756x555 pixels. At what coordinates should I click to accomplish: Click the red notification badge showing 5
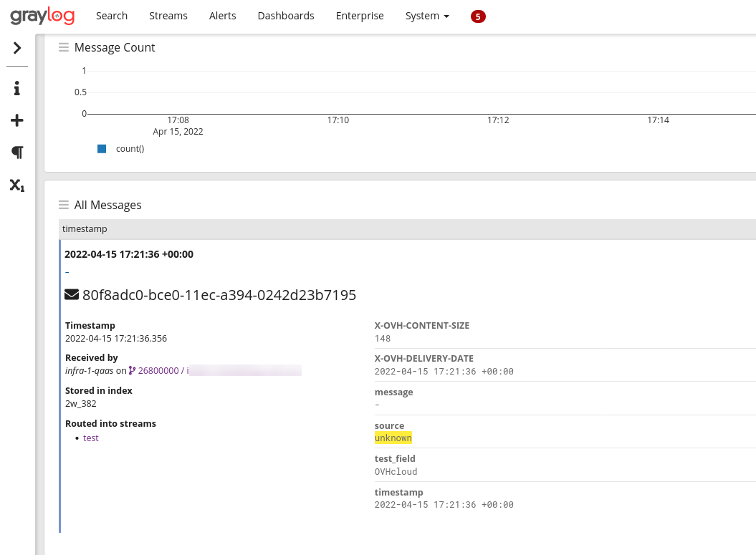click(478, 16)
